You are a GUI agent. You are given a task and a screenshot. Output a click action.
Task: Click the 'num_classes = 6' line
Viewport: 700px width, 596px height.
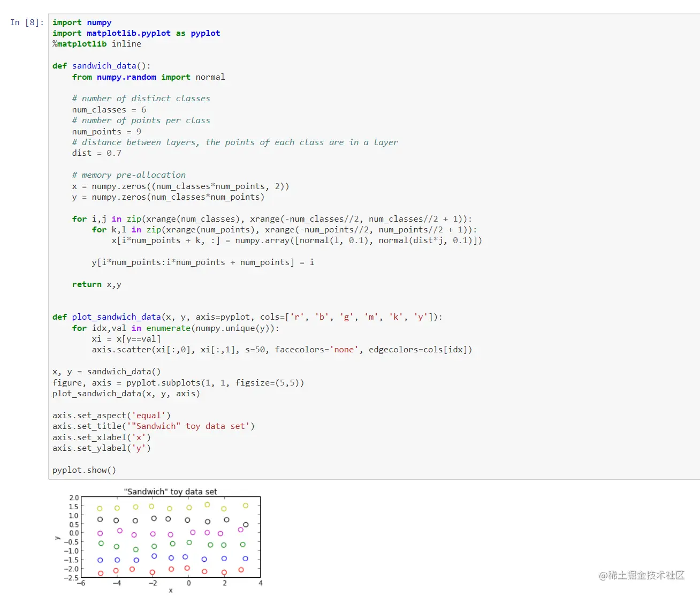coord(109,110)
